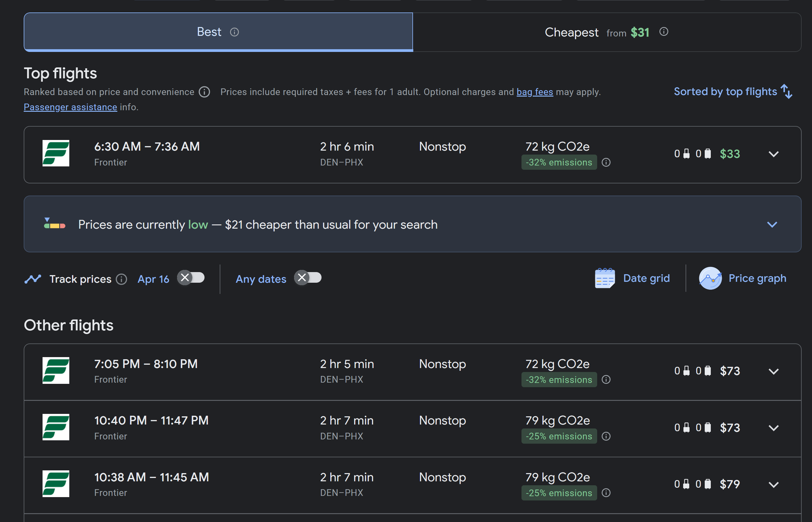
Task: Click the info icon next to Best
Action: point(234,32)
